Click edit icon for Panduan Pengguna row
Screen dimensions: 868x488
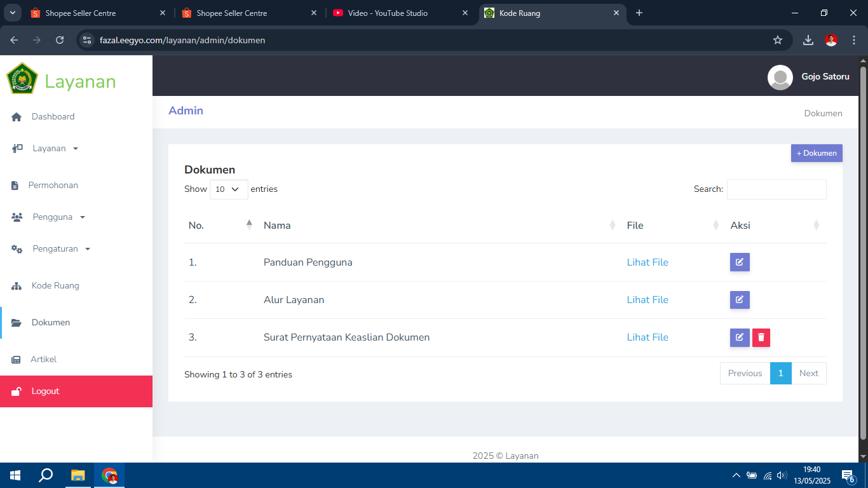click(x=740, y=262)
